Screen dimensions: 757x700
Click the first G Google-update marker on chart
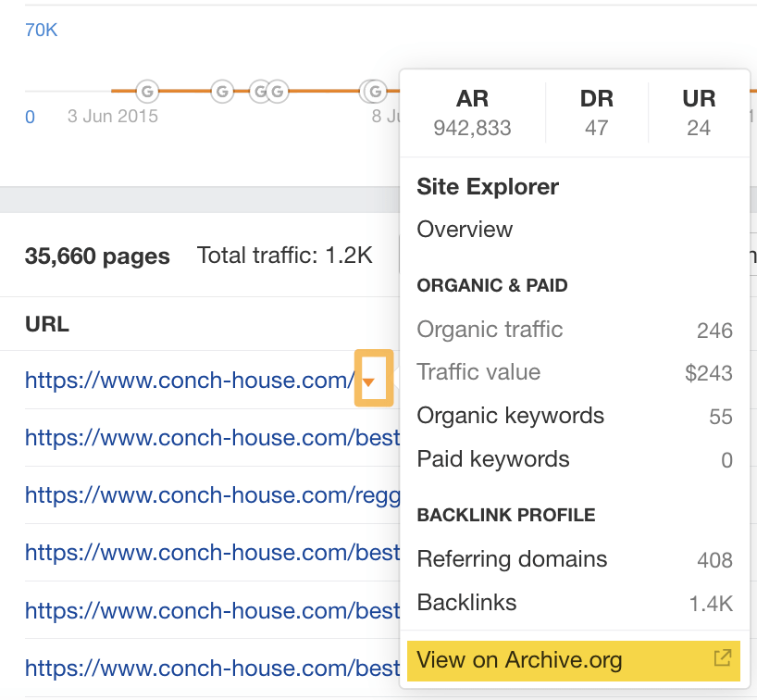[145, 93]
